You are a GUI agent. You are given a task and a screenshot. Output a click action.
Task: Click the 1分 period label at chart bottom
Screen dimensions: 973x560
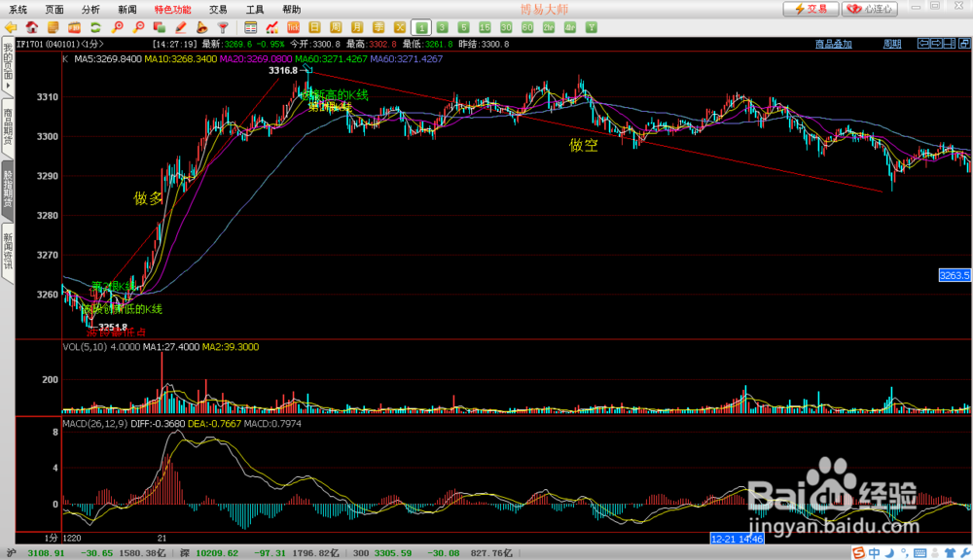coord(51,539)
